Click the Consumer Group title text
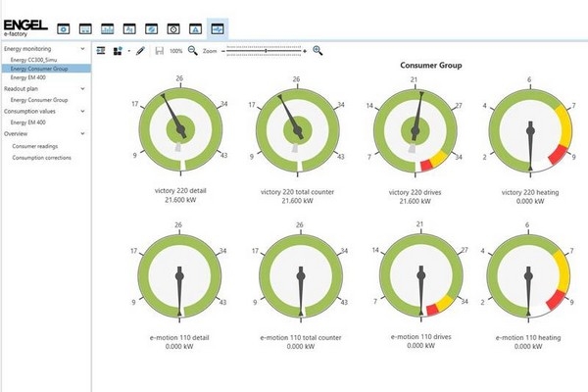 click(x=431, y=66)
